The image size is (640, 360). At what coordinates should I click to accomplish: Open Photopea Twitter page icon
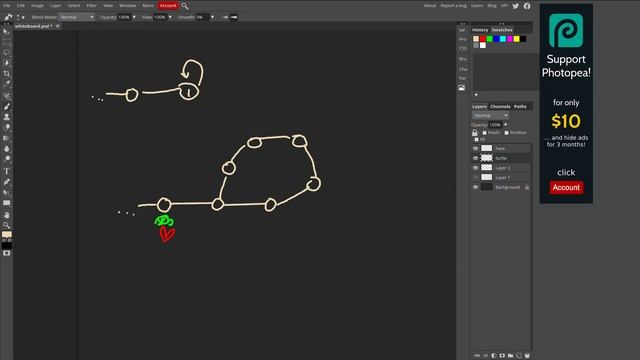(x=516, y=6)
